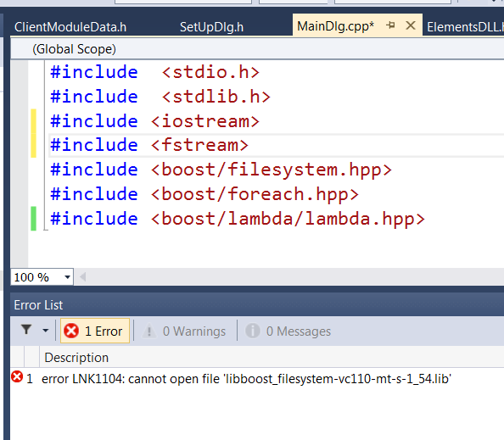The image size is (504, 440).
Task: Click the warning triangle icon
Action: (149, 331)
